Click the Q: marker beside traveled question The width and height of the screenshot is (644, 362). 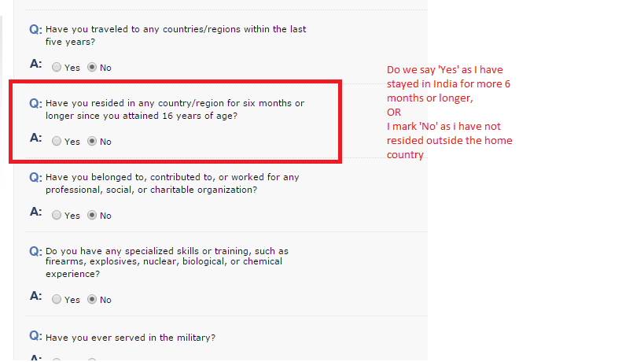pos(35,30)
